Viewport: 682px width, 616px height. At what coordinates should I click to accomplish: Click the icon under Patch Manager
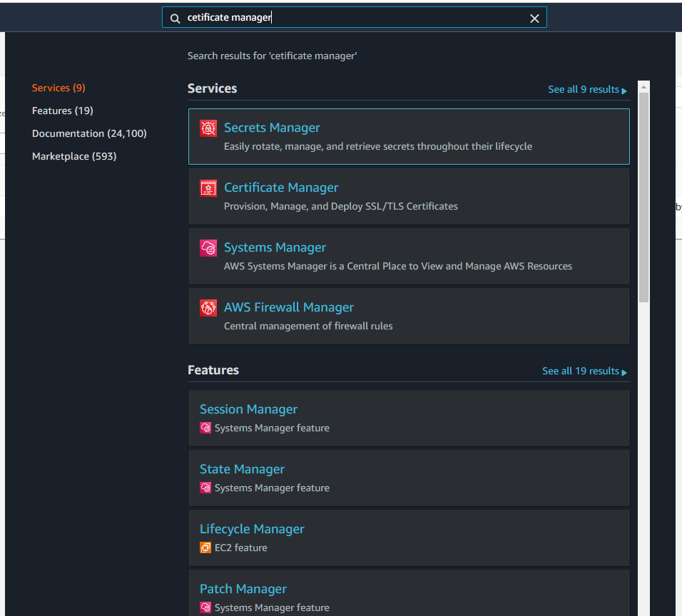205,607
